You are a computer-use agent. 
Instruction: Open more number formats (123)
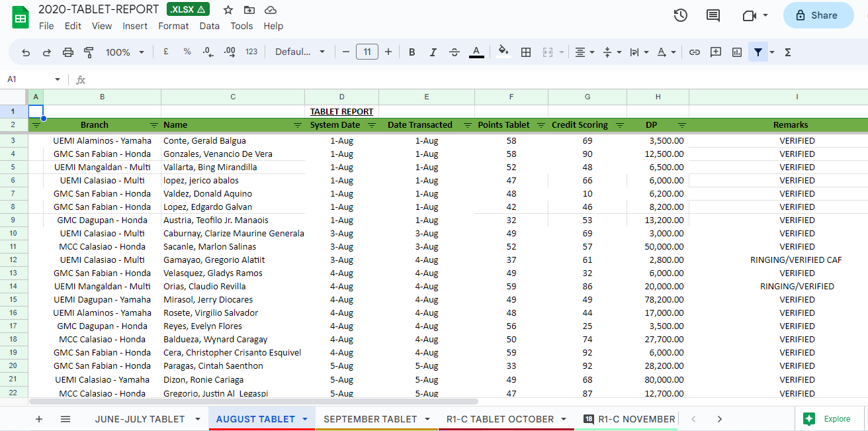coord(251,52)
